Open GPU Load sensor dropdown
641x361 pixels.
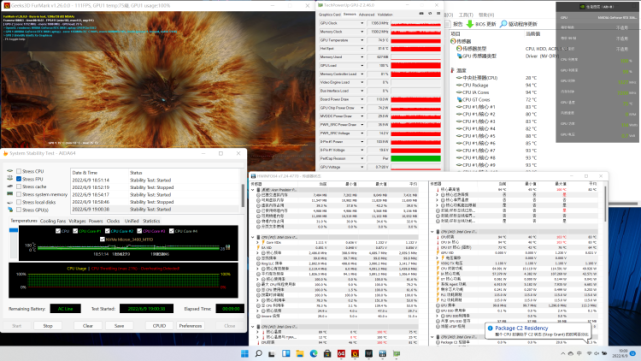[362, 65]
